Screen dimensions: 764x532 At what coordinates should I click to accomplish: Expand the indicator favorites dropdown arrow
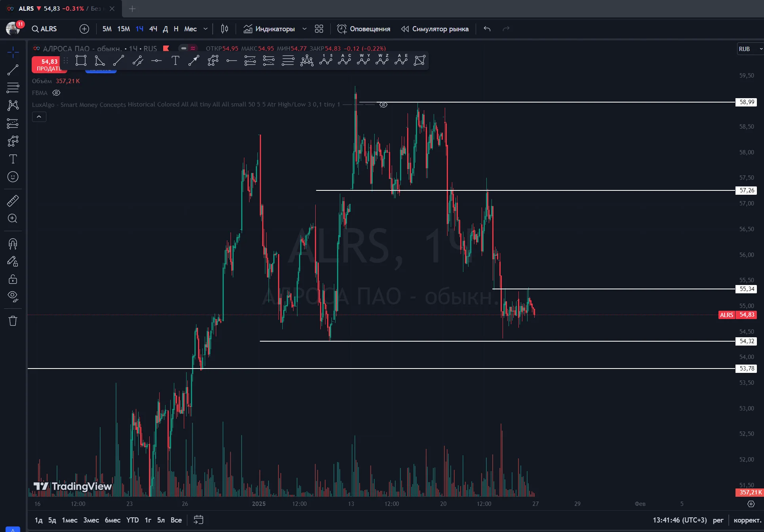pyautogui.click(x=305, y=29)
